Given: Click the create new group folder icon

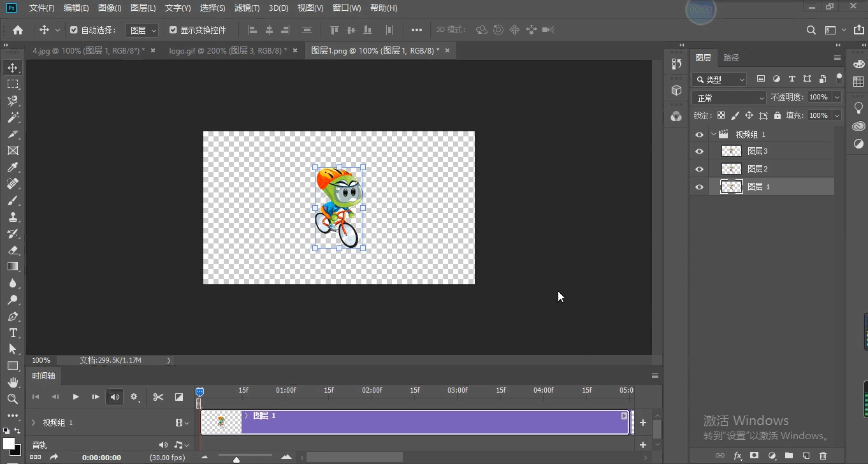Looking at the screenshot, I should pos(789,456).
